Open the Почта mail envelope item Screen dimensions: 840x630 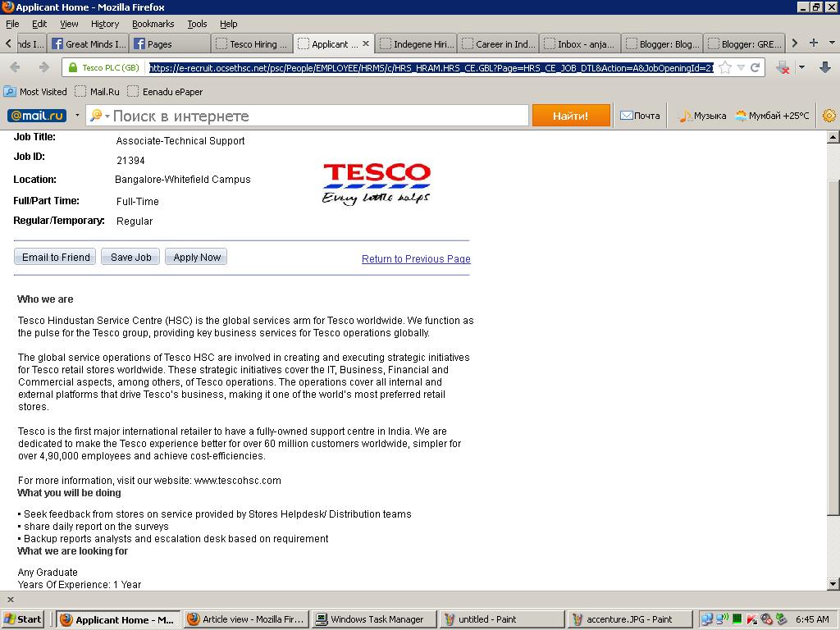(x=640, y=116)
